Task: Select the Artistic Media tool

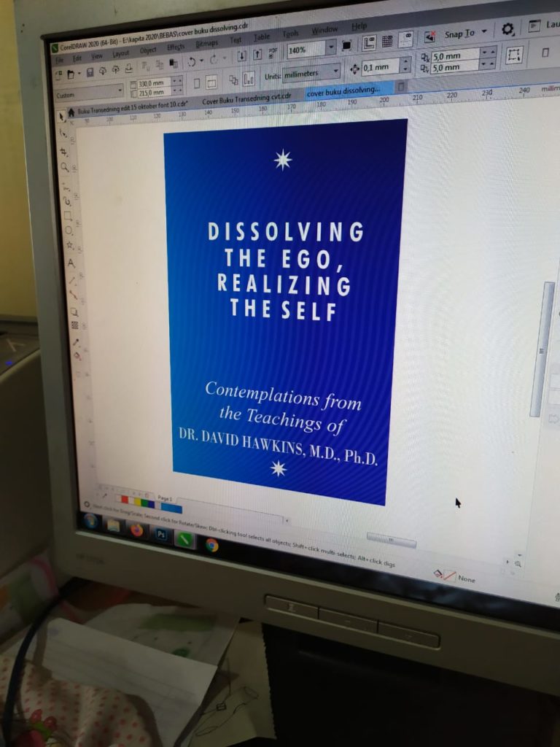Action: click(67, 201)
